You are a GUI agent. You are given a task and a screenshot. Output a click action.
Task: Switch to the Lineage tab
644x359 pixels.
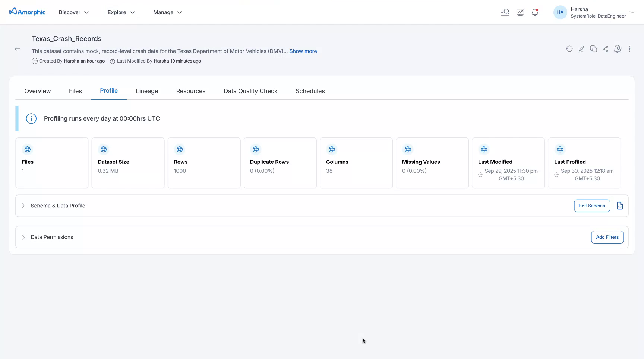pos(147,91)
